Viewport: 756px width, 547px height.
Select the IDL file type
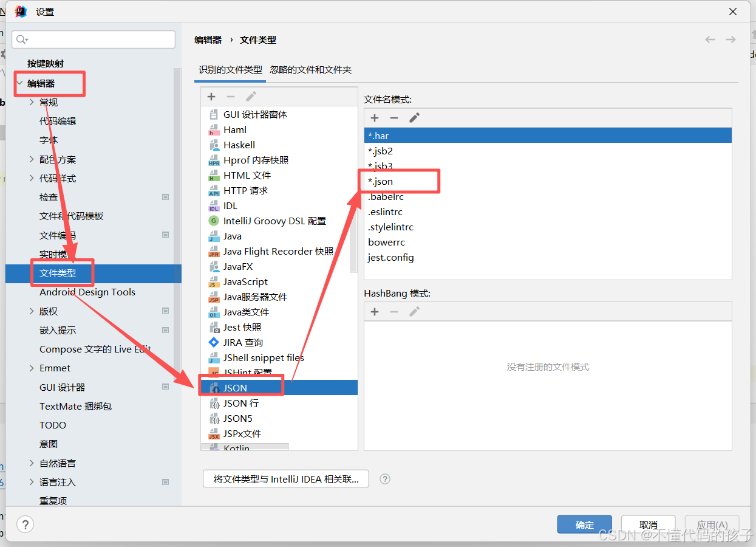tap(279, 205)
